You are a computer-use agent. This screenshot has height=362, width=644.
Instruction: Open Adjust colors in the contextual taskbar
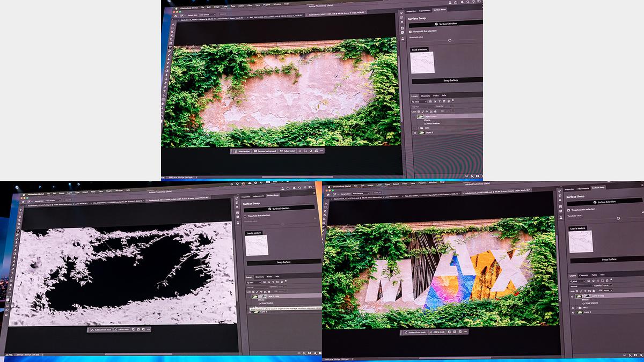(x=288, y=151)
